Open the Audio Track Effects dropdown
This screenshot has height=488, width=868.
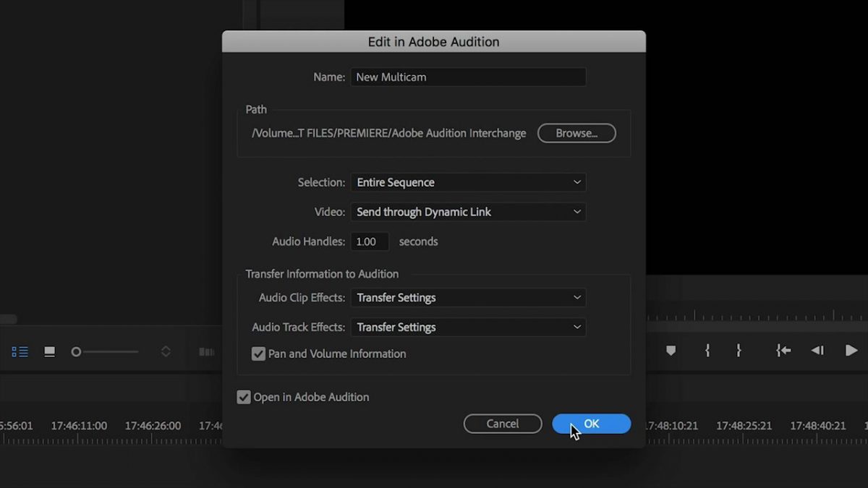point(468,327)
